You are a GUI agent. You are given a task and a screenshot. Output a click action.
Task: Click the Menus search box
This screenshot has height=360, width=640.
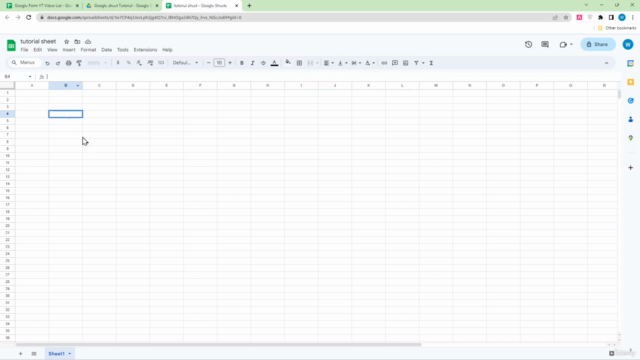[24, 62]
